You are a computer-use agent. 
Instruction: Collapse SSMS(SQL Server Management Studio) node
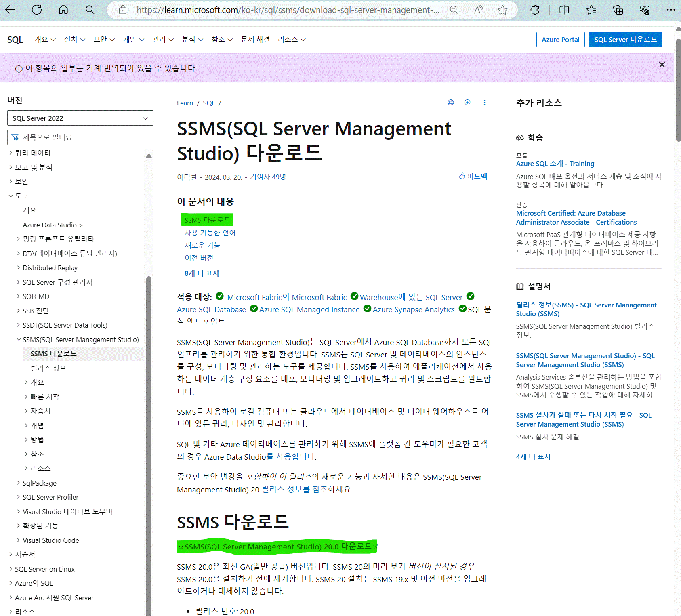[x=19, y=339]
